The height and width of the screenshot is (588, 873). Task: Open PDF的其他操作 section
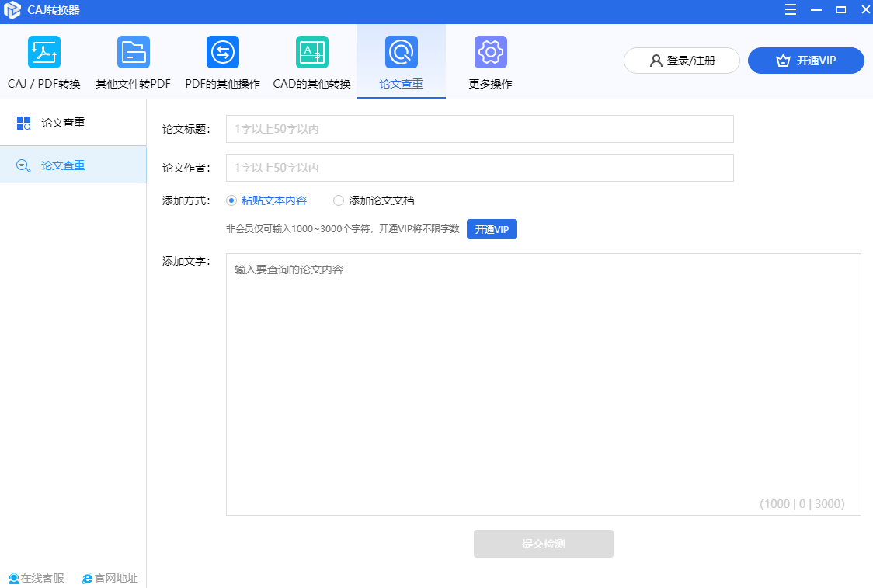223,62
